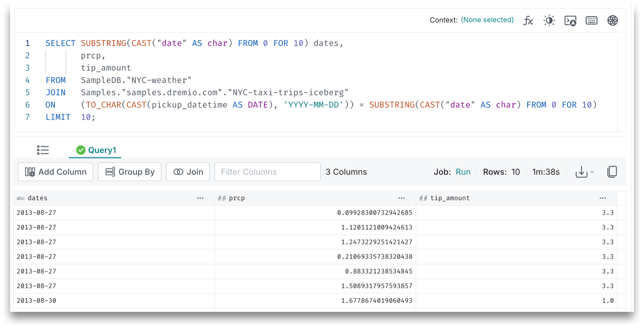Screen dimensions: 644x329
Task: Open prcp column options menu
Action: click(401, 198)
